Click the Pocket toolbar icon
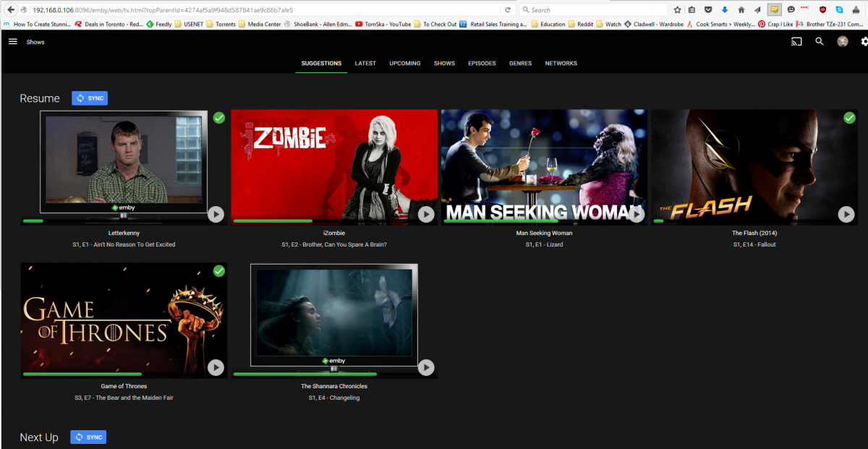This screenshot has width=868, height=449. 708,10
